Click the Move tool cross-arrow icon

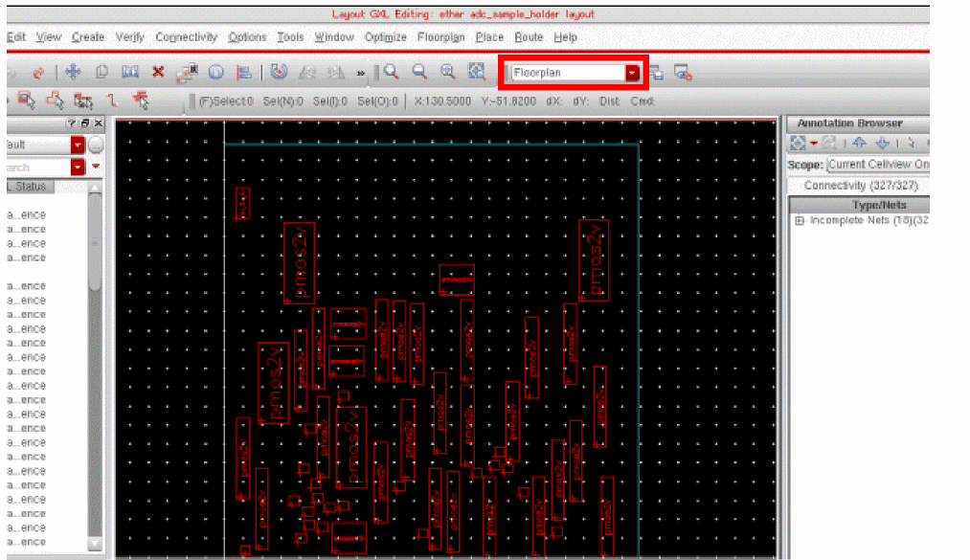pyautogui.click(x=73, y=72)
